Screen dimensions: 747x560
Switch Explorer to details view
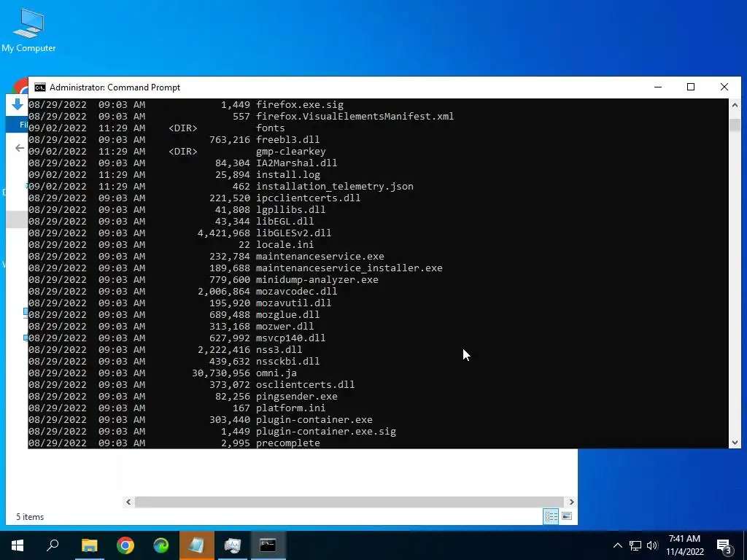(551, 516)
